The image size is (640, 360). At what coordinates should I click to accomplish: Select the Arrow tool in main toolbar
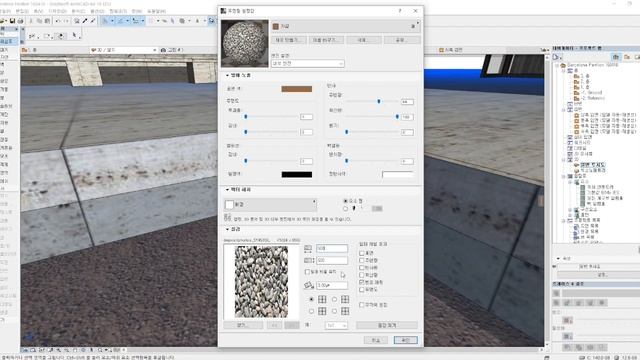pyautogui.click(x=105, y=21)
